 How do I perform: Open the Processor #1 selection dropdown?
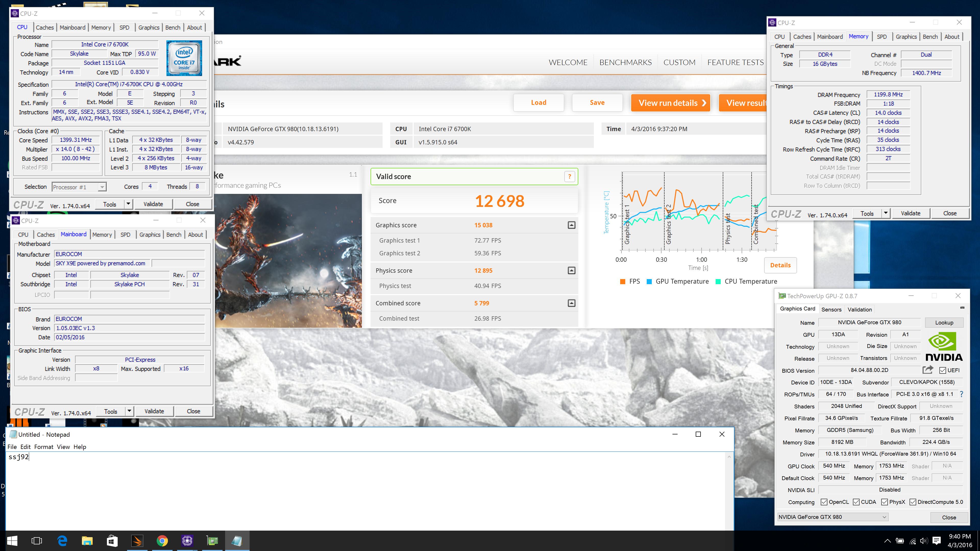click(79, 187)
